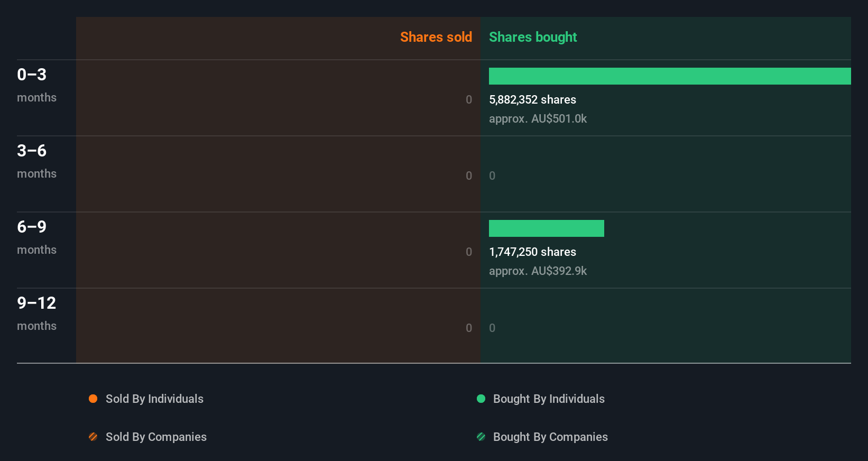Click the 6–9 months row label

(x=36, y=237)
